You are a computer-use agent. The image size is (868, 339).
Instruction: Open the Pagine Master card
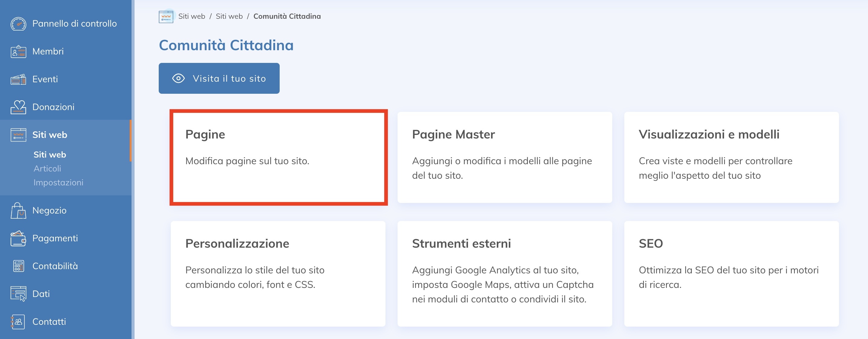point(504,157)
